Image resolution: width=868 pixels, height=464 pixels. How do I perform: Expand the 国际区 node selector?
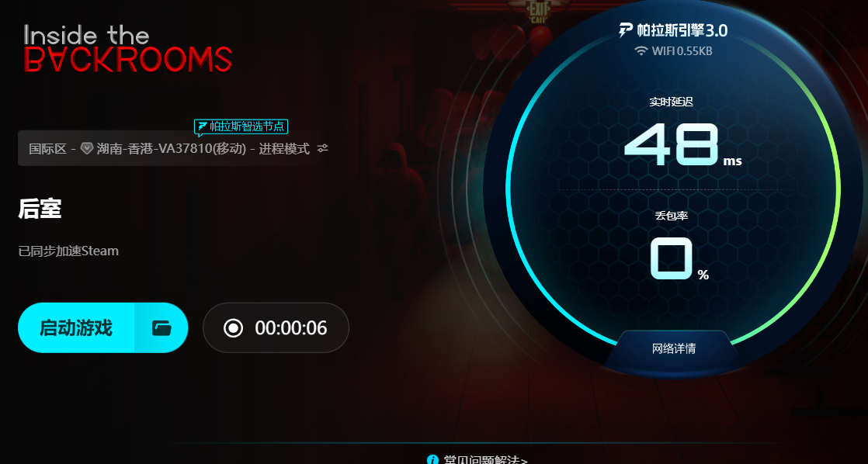click(173, 148)
